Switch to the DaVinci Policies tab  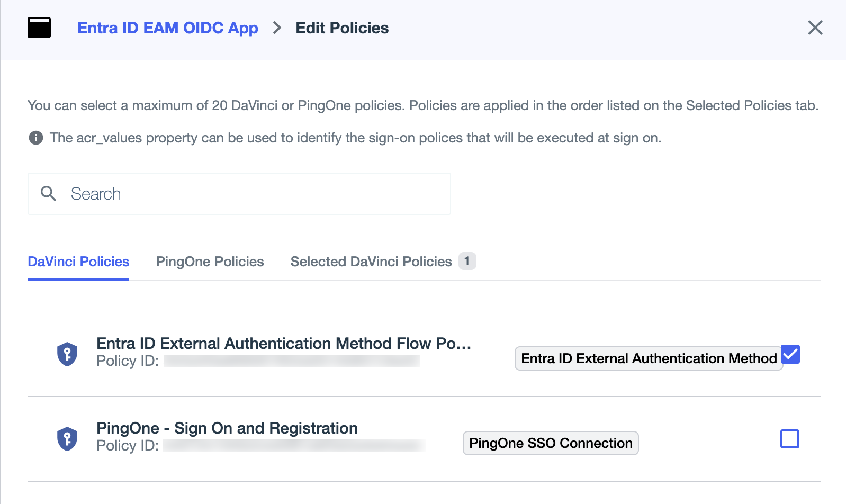tap(78, 262)
